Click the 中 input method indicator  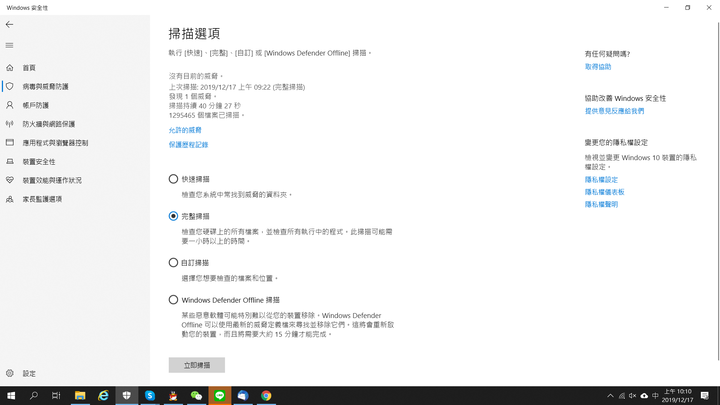click(x=655, y=396)
